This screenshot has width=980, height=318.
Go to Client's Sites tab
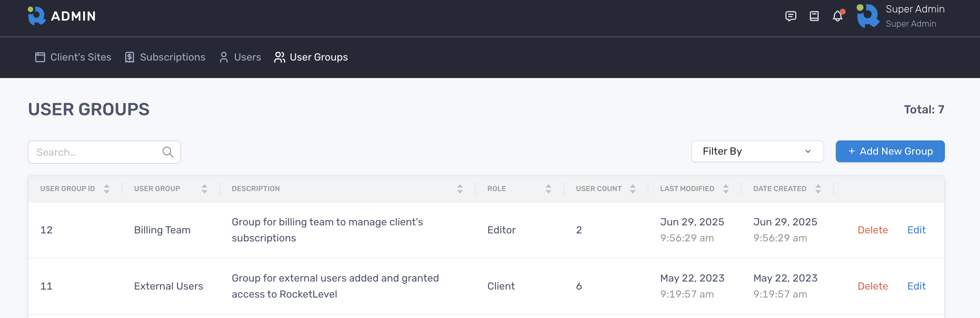(x=73, y=57)
